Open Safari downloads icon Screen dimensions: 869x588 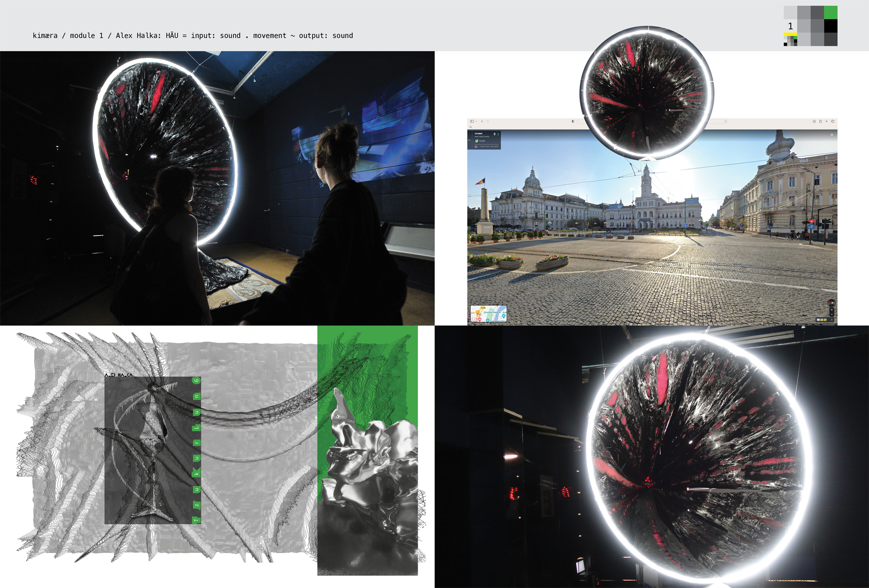tap(814, 121)
